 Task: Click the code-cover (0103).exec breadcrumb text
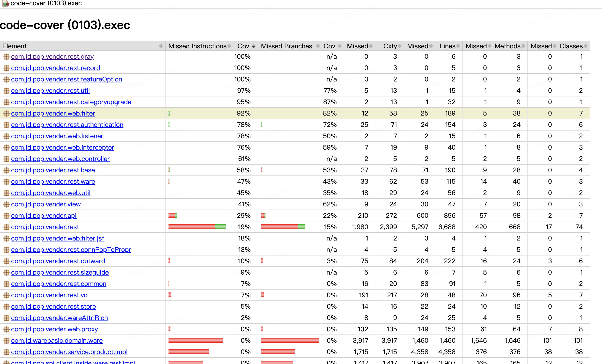(x=46, y=3)
